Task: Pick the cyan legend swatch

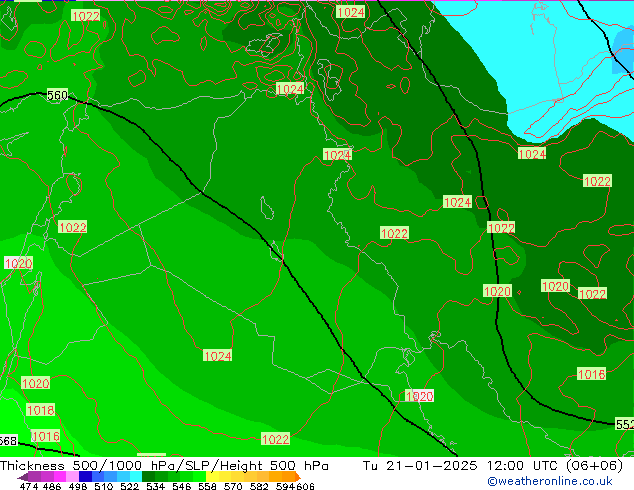Action: [x=136, y=477]
